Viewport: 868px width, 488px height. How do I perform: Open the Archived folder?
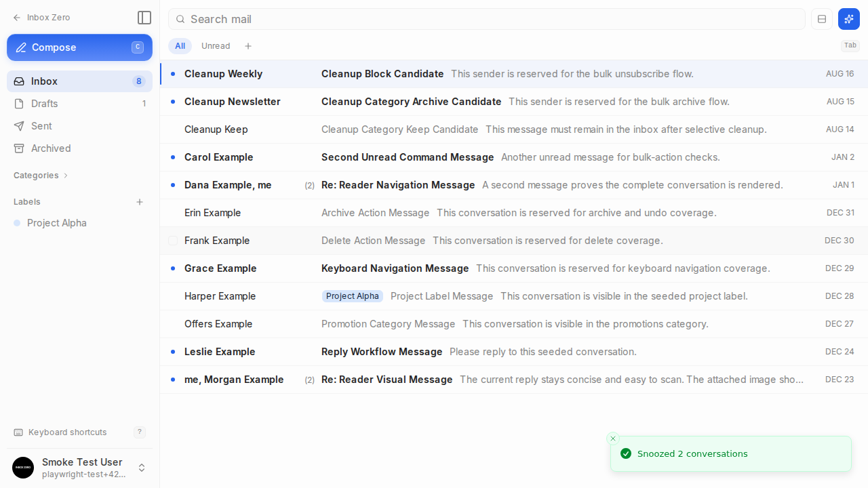[79, 148]
